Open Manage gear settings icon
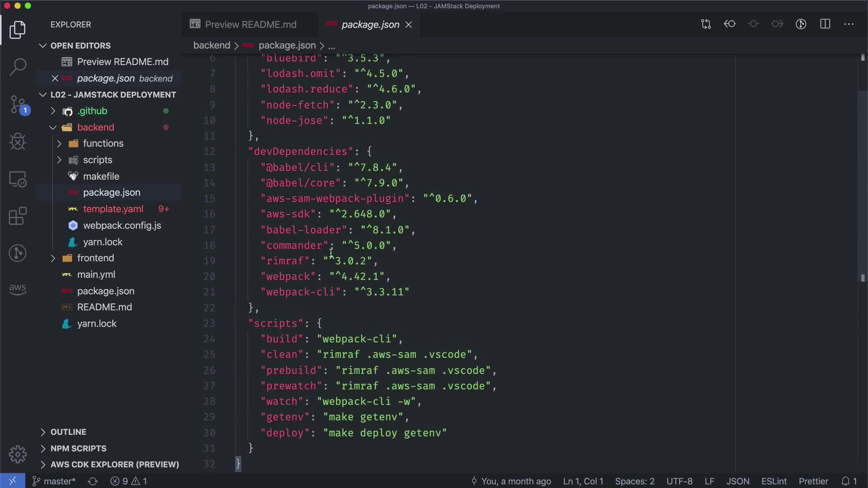The width and height of the screenshot is (868, 488). (18, 454)
